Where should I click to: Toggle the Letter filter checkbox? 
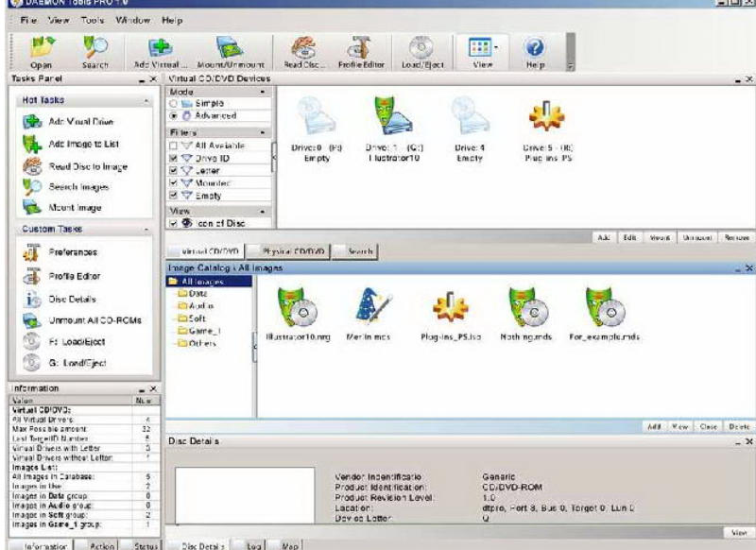pyautogui.click(x=173, y=171)
